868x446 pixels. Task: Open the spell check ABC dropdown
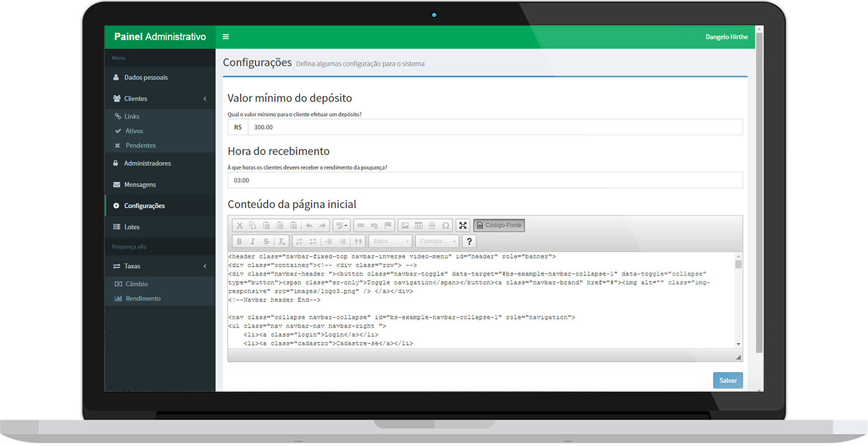[342, 225]
